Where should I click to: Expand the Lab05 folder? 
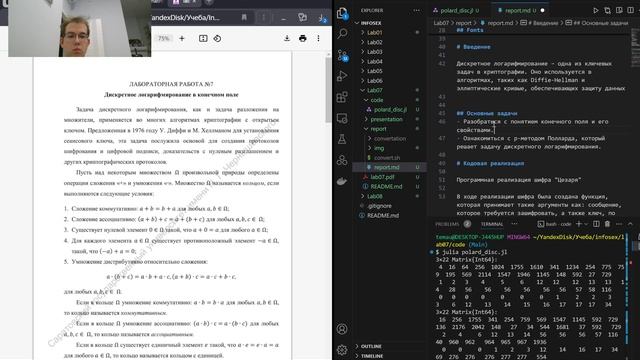(374, 71)
